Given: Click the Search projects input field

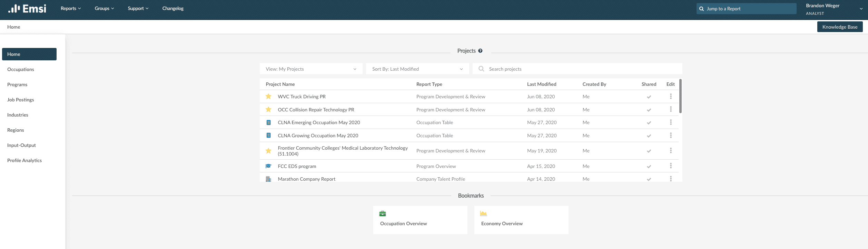Looking at the screenshot, I should click(583, 69).
